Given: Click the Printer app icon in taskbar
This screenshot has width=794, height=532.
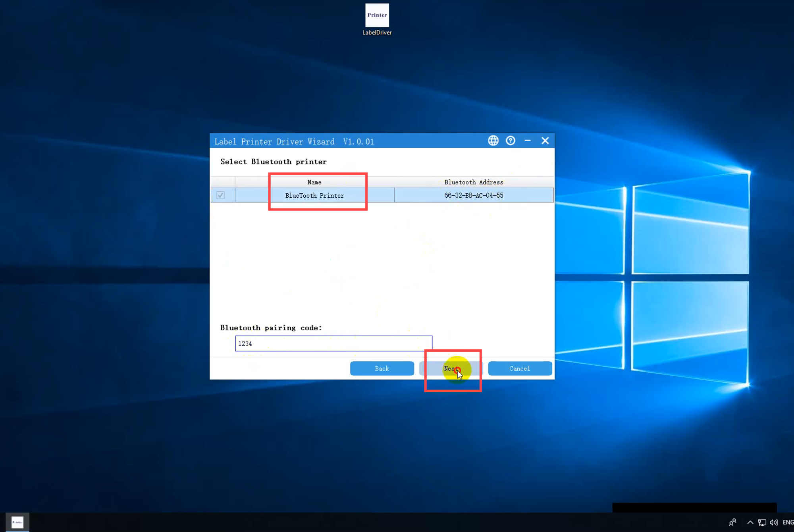Looking at the screenshot, I should [17, 522].
